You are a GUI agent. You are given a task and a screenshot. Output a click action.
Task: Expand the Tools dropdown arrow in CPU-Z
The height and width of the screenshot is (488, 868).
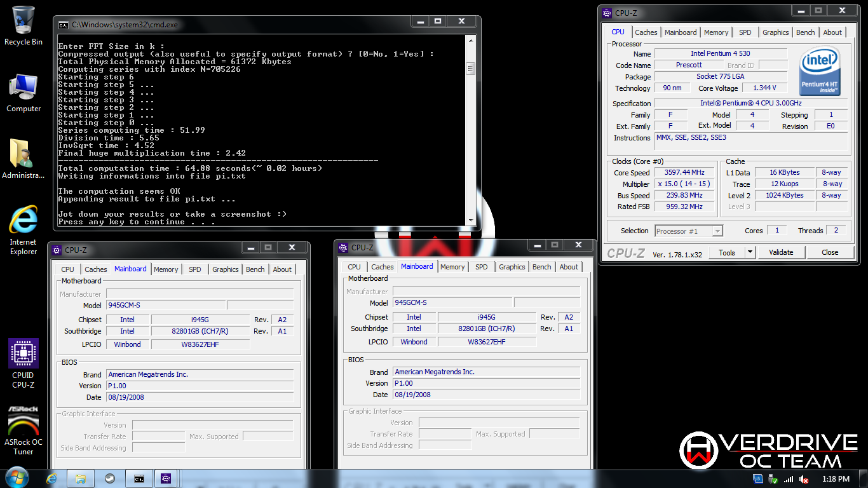point(750,252)
